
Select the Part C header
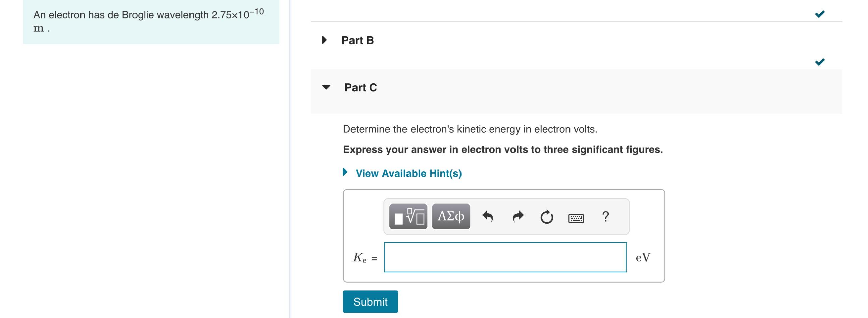[x=361, y=87]
